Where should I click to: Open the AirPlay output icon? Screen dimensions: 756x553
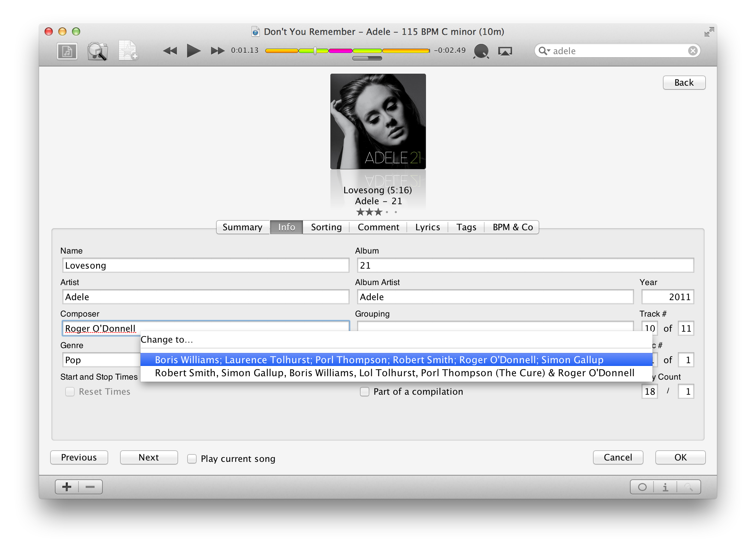(x=505, y=51)
